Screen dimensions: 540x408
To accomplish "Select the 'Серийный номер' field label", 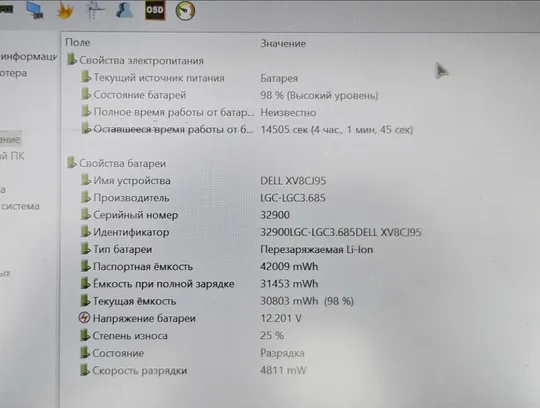I will click(136, 215).
